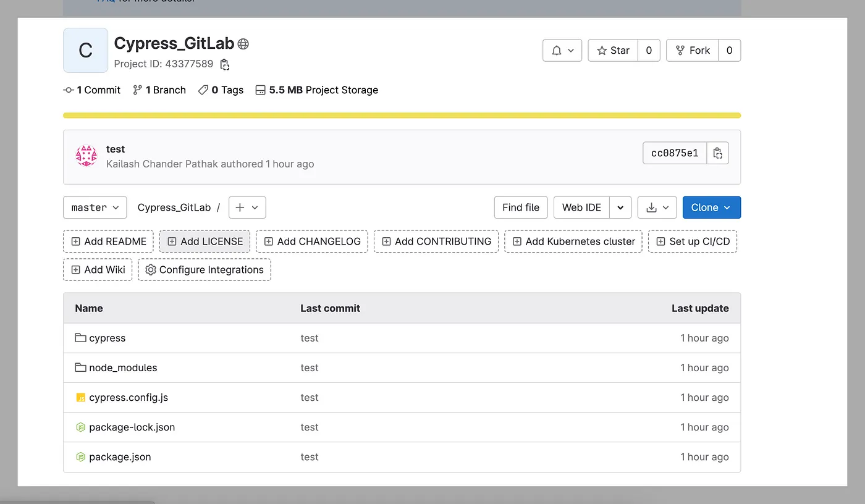The height and width of the screenshot is (504, 865).
Task: Open the 5.5 MB Project Storage link
Action: coord(317,90)
